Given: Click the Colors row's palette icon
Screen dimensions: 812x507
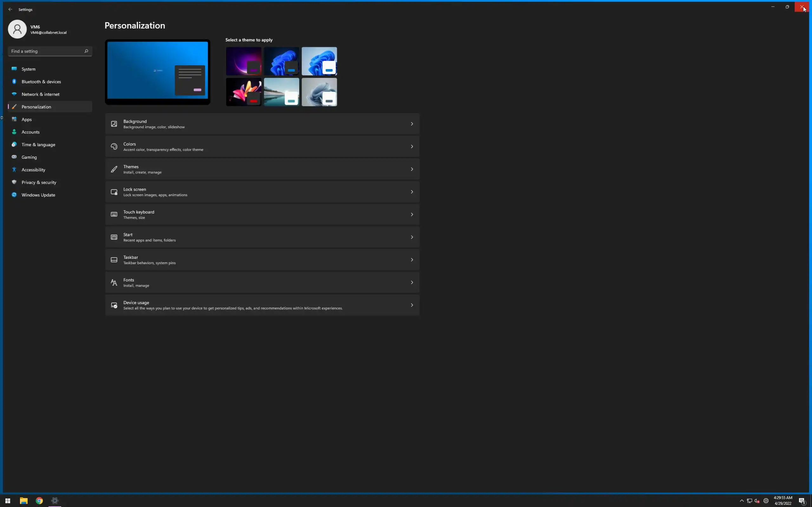Looking at the screenshot, I should point(114,146).
